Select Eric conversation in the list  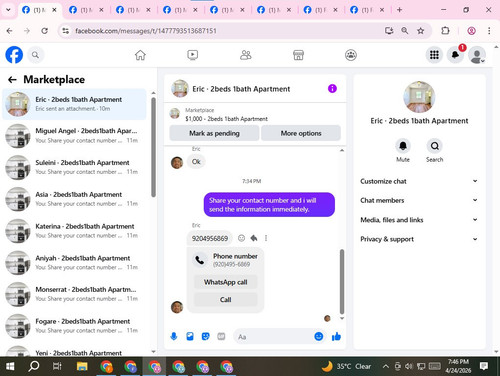click(75, 104)
